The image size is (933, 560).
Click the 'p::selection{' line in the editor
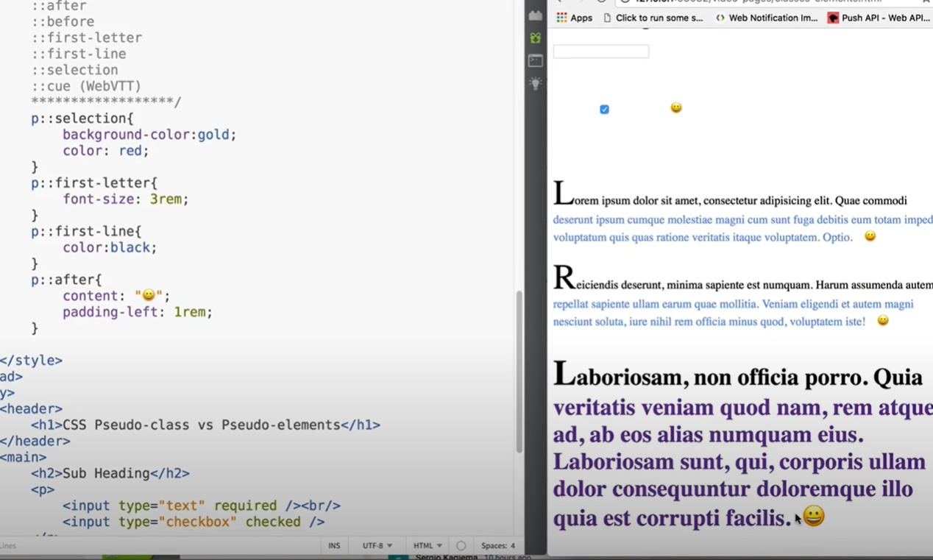(x=82, y=118)
